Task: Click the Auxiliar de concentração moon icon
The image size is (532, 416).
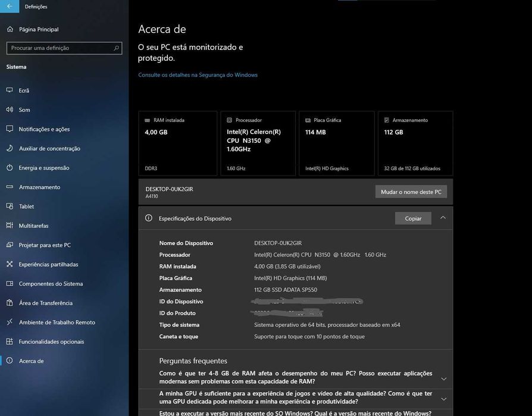Action: click(x=10, y=148)
